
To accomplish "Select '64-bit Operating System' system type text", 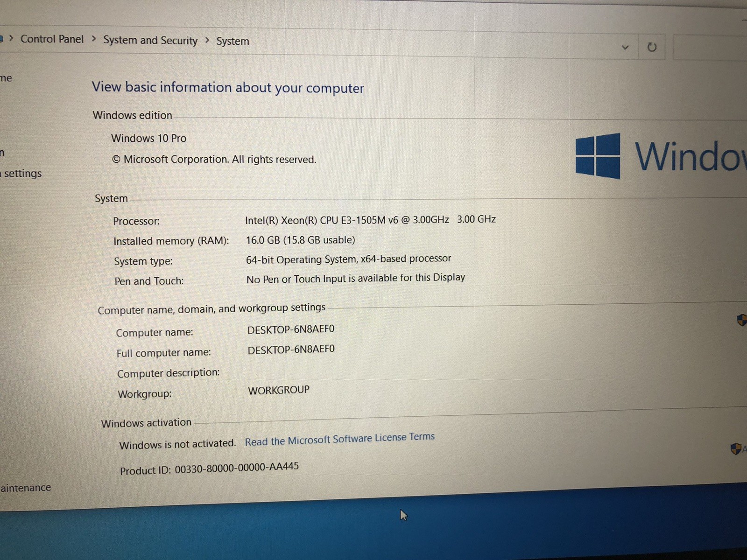I will 348,259.
